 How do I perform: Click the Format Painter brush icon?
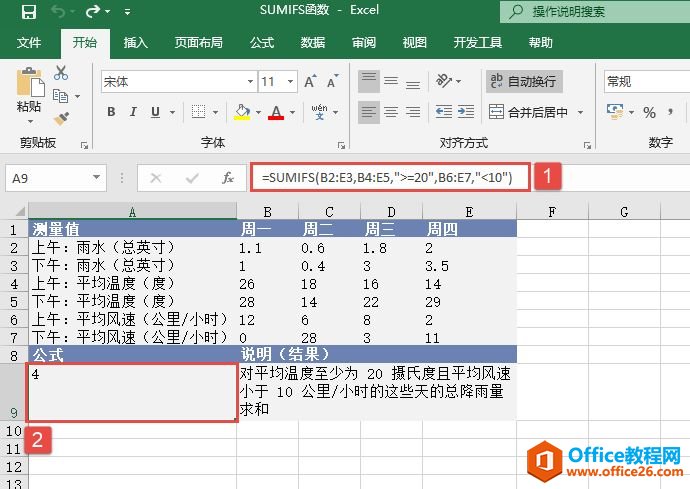click(61, 119)
